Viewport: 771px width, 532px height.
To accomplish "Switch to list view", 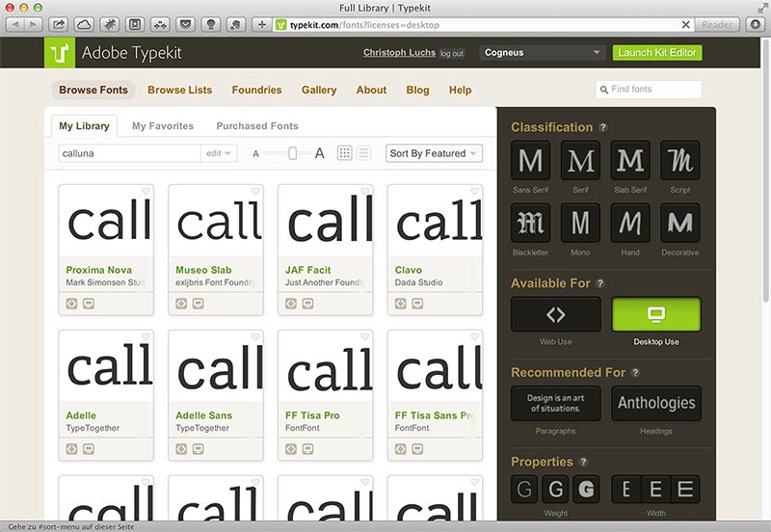I will (x=363, y=153).
